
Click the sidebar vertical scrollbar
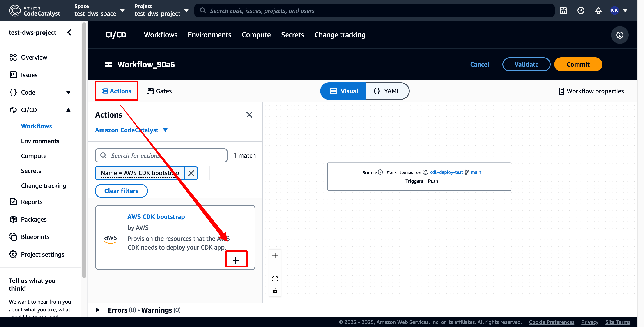pyautogui.click(x=84, y=150)
